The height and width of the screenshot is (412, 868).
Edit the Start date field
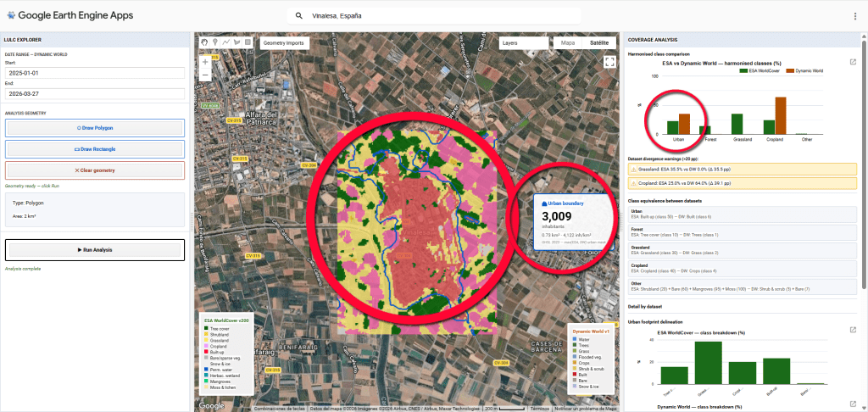94,72
